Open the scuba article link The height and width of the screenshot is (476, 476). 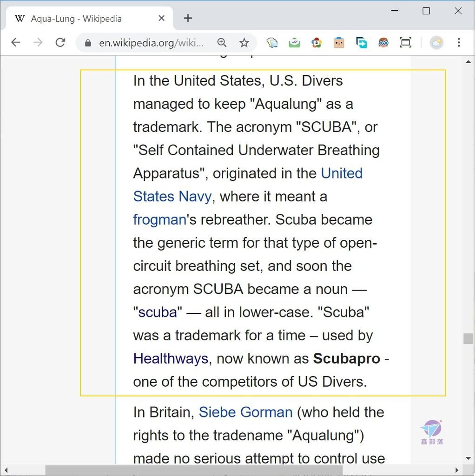click(158, 312)
